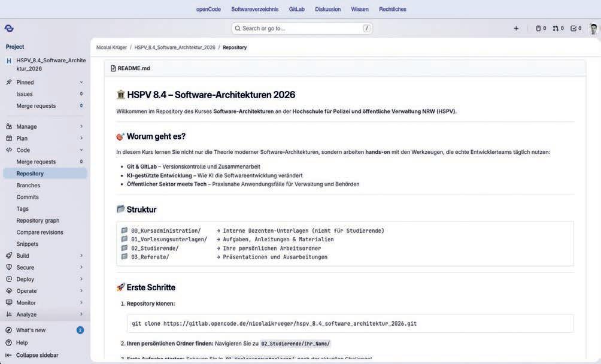Screen dimensions: 601x364
Task: Open assigned issues counter icon
Action: 541,28
